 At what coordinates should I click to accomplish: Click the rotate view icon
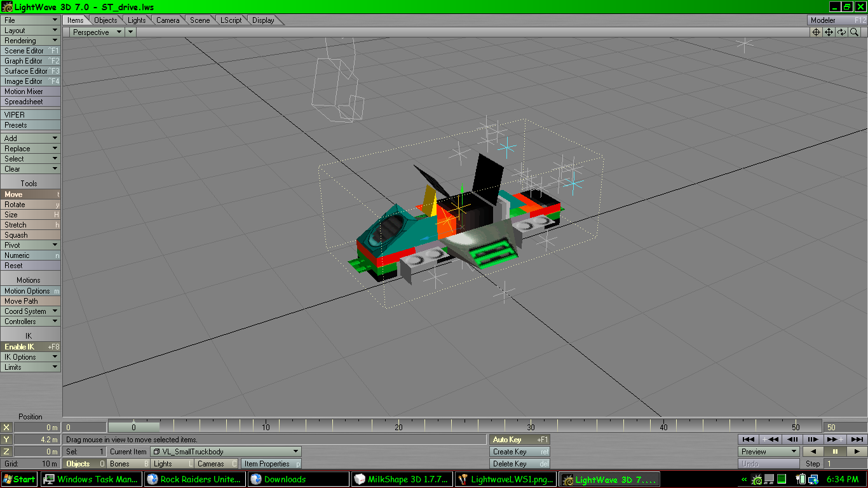tap(842, 32)
